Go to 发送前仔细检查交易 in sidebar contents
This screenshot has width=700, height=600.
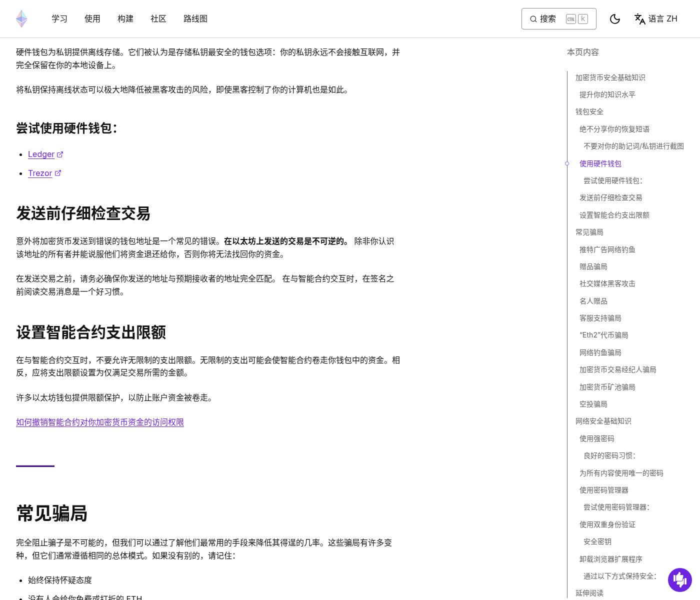[x=610, y=197]
